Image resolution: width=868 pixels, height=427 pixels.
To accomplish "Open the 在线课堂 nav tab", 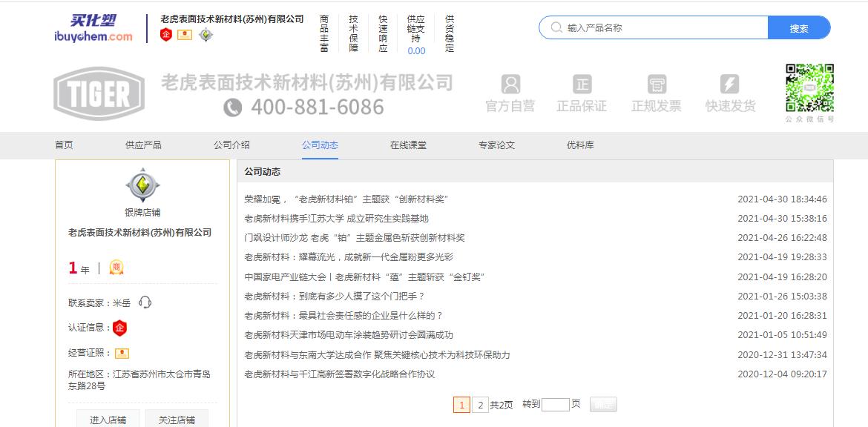I will coord(409,145).
